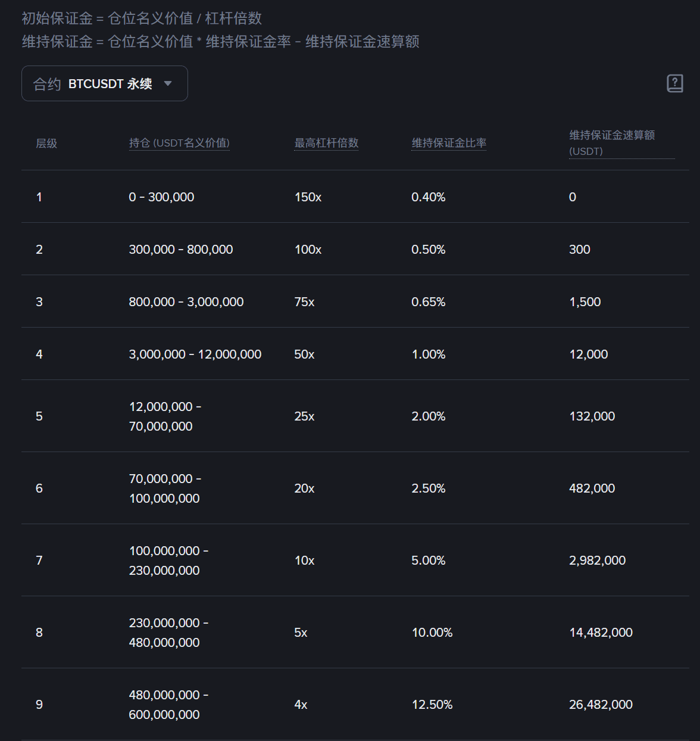This screenshot has height=741, width=700.
Task: Click the 26,482,000 quick calculation amount
Action: tap(601, 705)
